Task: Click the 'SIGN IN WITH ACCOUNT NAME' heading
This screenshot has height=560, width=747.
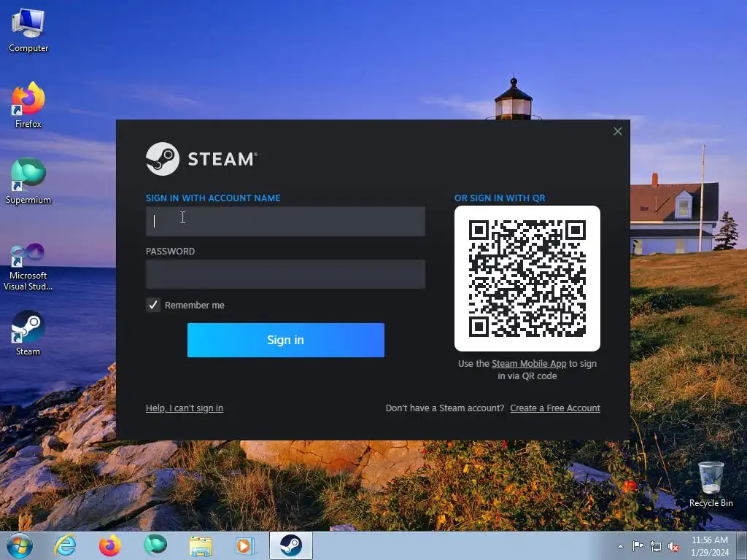Action: [213, 198]
